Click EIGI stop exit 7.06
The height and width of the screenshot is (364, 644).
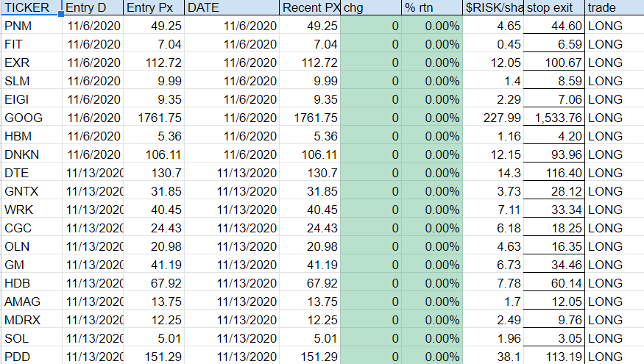click(x=554, y=99)
